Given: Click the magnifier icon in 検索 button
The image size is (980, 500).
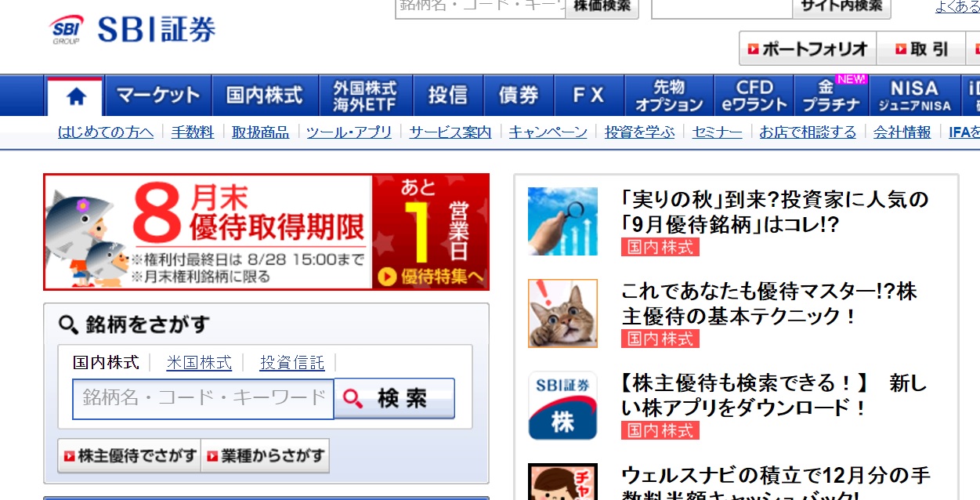Looking at the screenshot, I should 353,399.
